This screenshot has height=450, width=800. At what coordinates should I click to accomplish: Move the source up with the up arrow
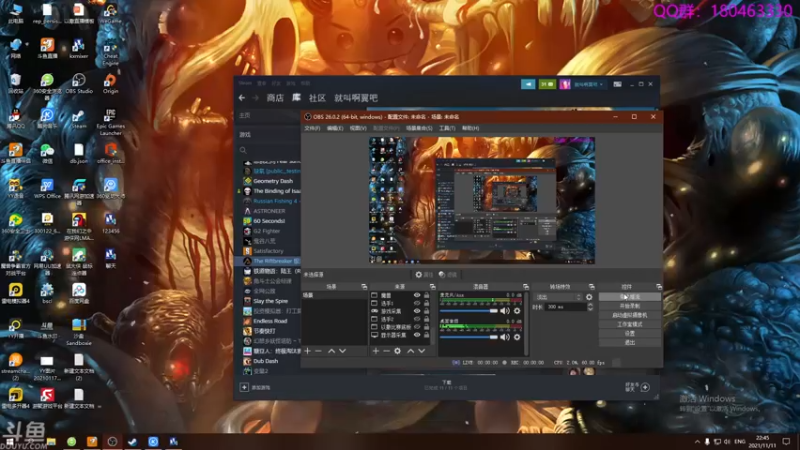pyautogui.click(x=411, y=351)
